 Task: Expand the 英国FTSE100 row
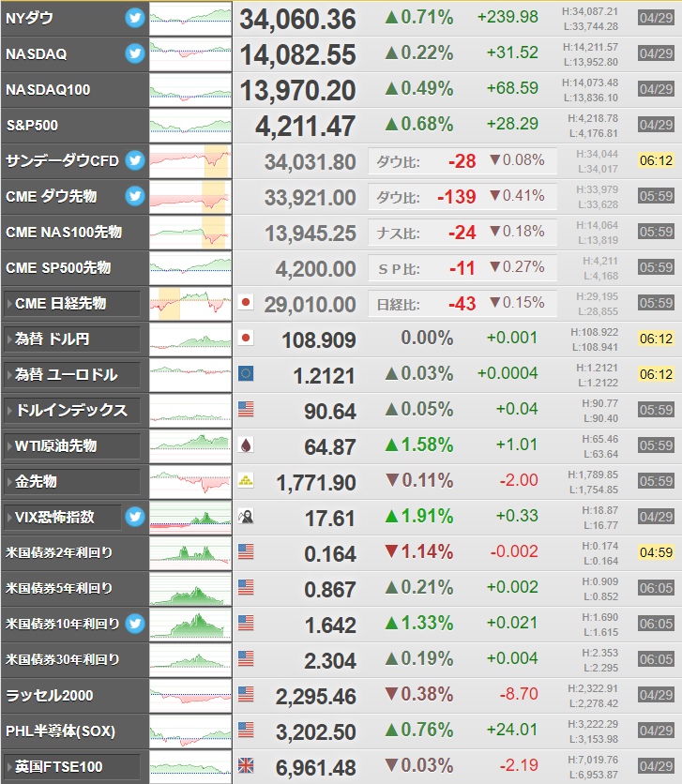pyautogui.click(x=72, y=766)
